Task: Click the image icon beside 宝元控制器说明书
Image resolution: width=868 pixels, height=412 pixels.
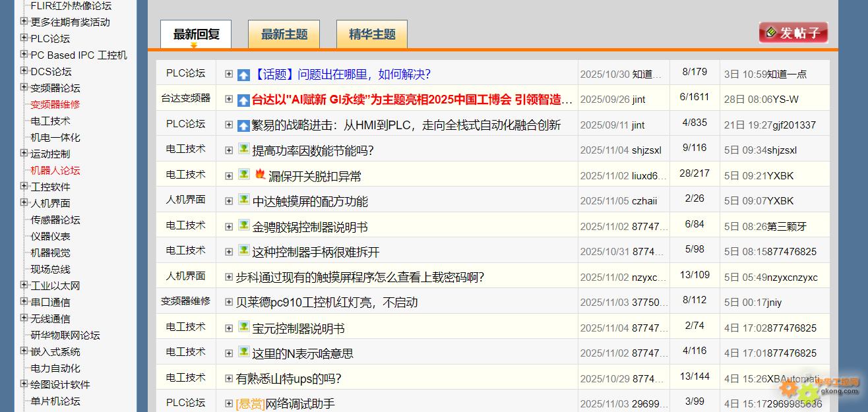Action: coord(244,327)
